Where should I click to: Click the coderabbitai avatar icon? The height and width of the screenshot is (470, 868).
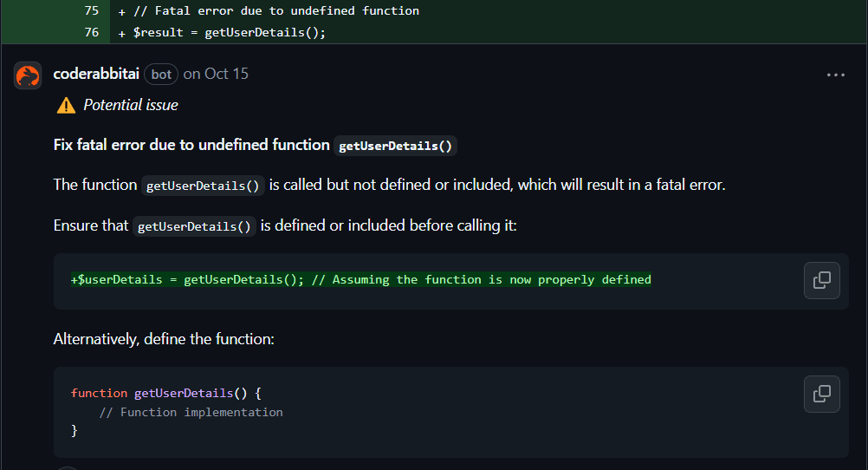click(28, 75)
